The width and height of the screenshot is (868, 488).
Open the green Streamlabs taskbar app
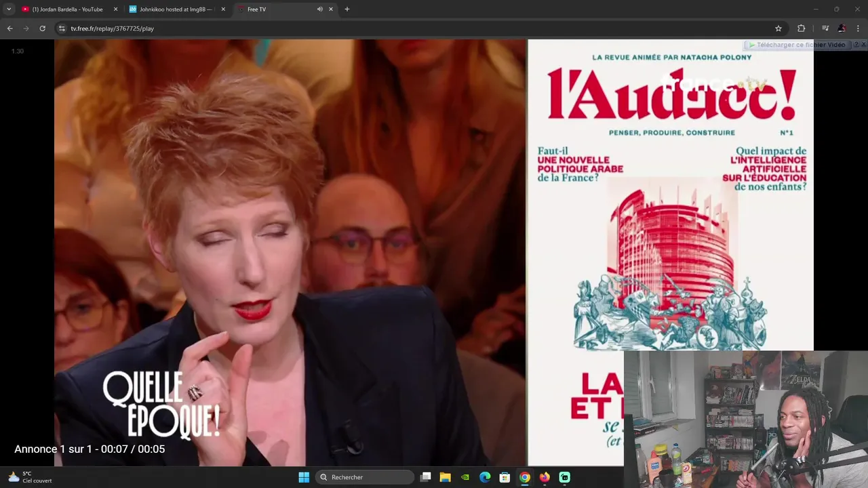click(564, 477)
